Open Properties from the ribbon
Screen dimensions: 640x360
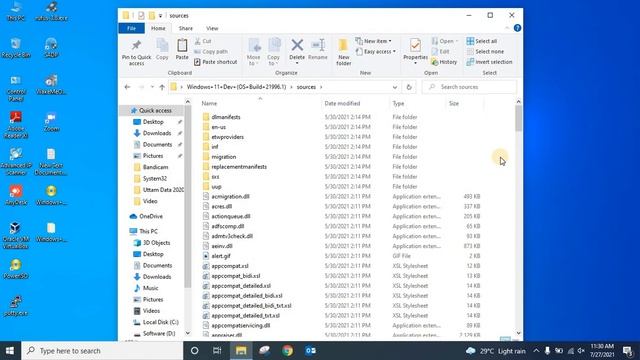tap(415, 52)
